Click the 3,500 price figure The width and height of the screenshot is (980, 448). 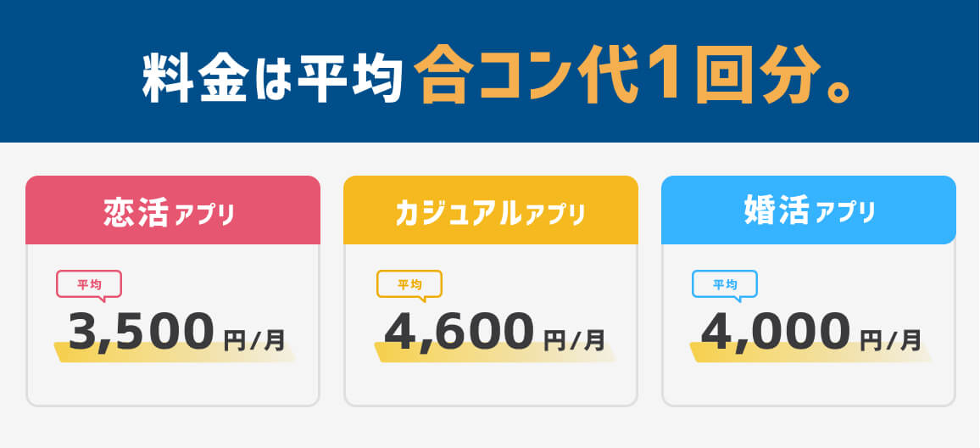(x=142, y=332)
